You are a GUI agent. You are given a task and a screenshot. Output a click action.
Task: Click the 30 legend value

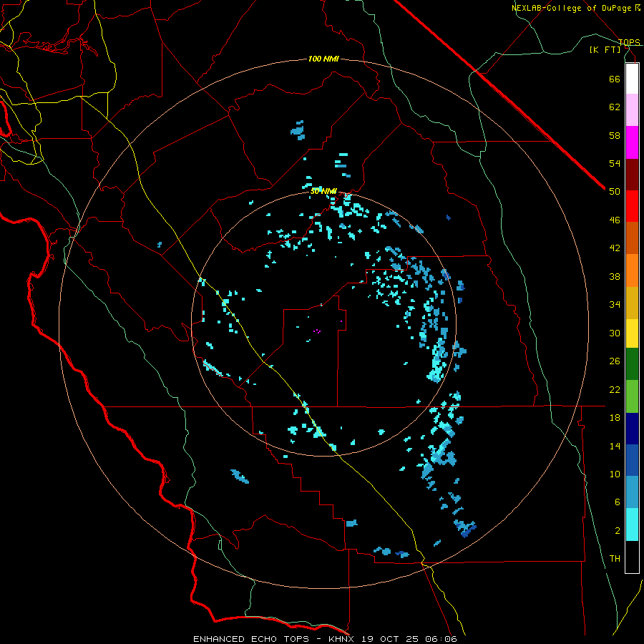pos(615,333)
